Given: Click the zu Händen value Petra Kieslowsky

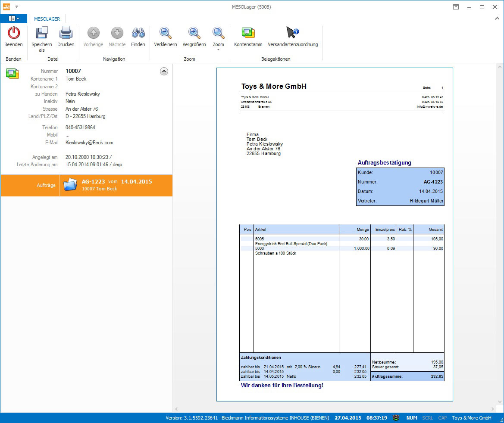Looking at the screenshot, I should tap(83, 94).
